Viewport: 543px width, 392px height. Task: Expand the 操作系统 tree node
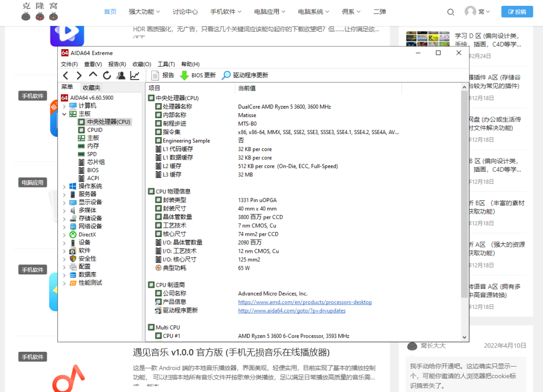click(64, 186)
